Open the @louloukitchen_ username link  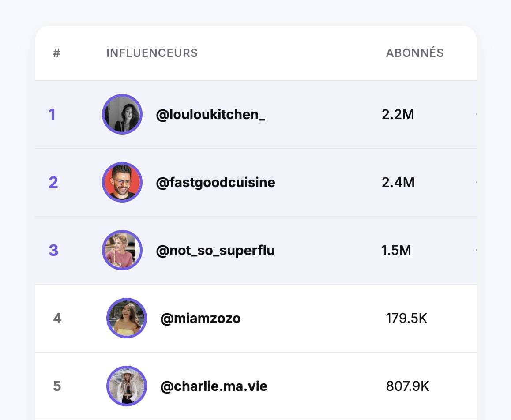pos(210,115)
